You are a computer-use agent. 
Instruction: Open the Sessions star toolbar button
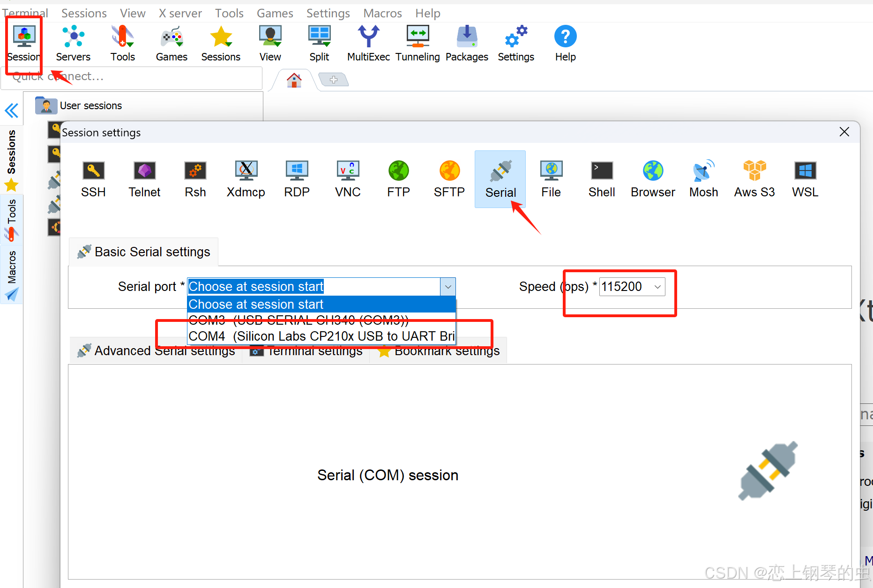click(221, 44)
